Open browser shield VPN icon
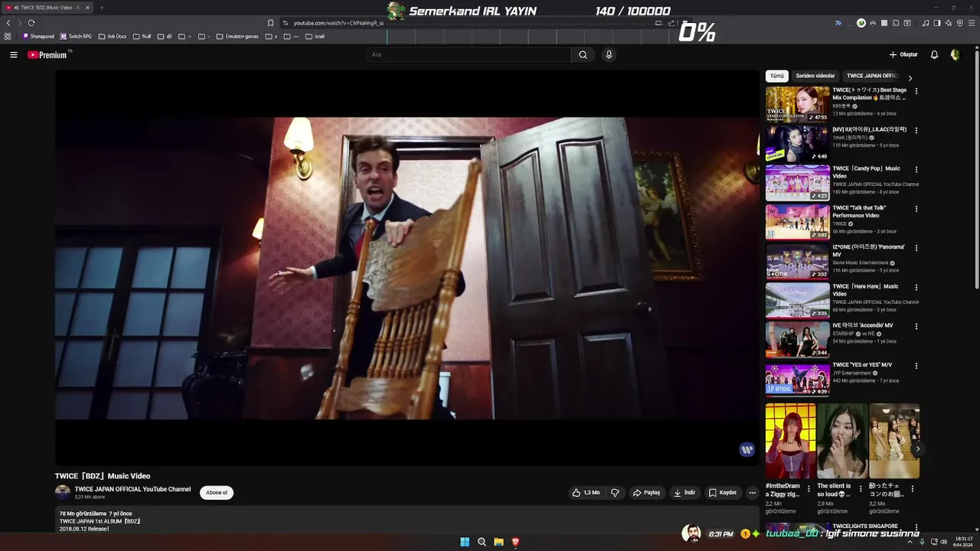This screenshot has height=551, width=980. (x=960, y=23)
